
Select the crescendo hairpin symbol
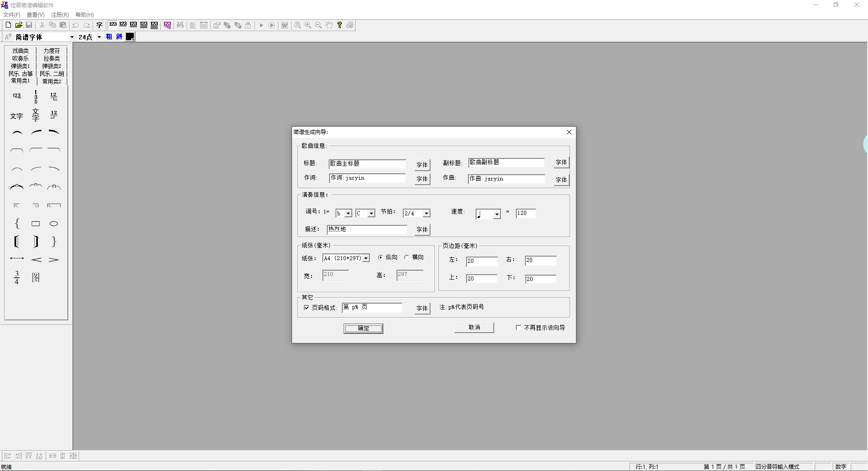(x=36, y=260)
